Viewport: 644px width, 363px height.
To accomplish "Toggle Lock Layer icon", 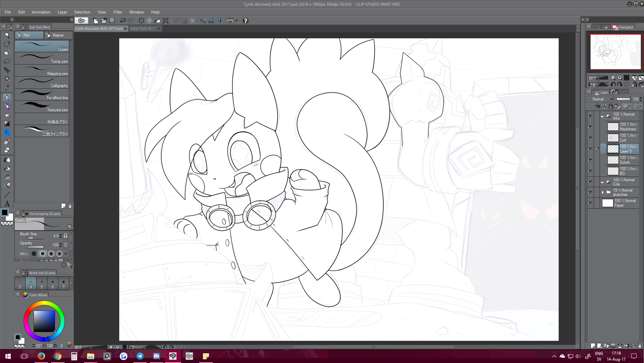I will click(x=611, y=106).
